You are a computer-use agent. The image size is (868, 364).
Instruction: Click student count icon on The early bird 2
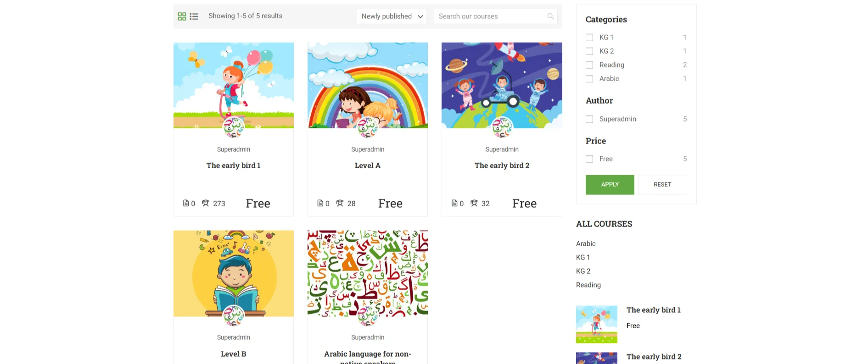click(474, 203)
